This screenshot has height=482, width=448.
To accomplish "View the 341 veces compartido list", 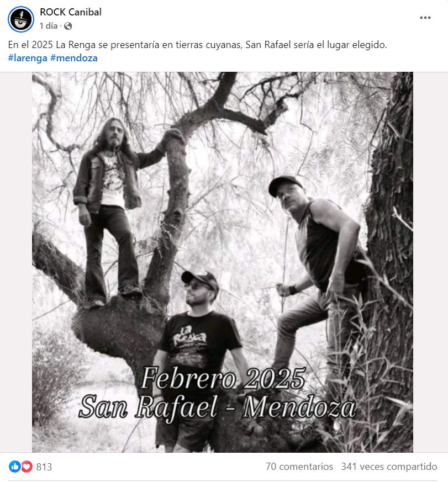I will [389, 467].
